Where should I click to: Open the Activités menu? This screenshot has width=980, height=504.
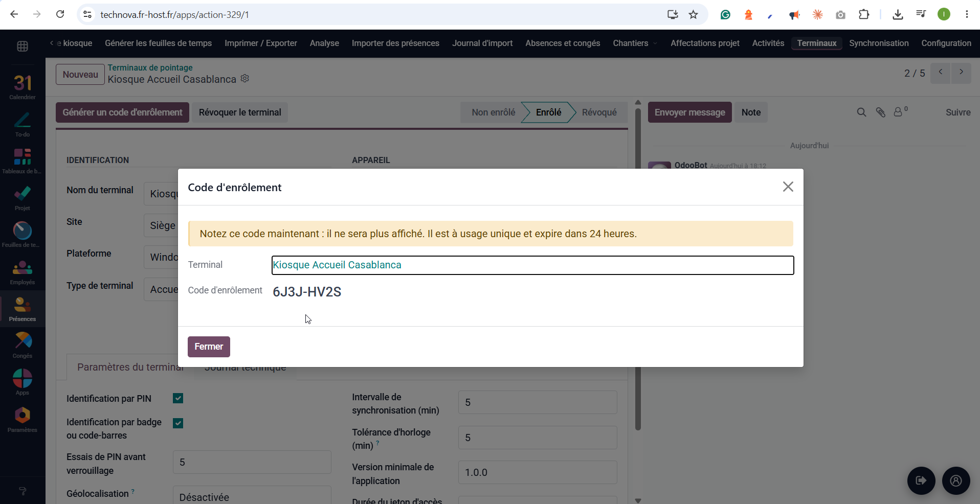point(768,43)
